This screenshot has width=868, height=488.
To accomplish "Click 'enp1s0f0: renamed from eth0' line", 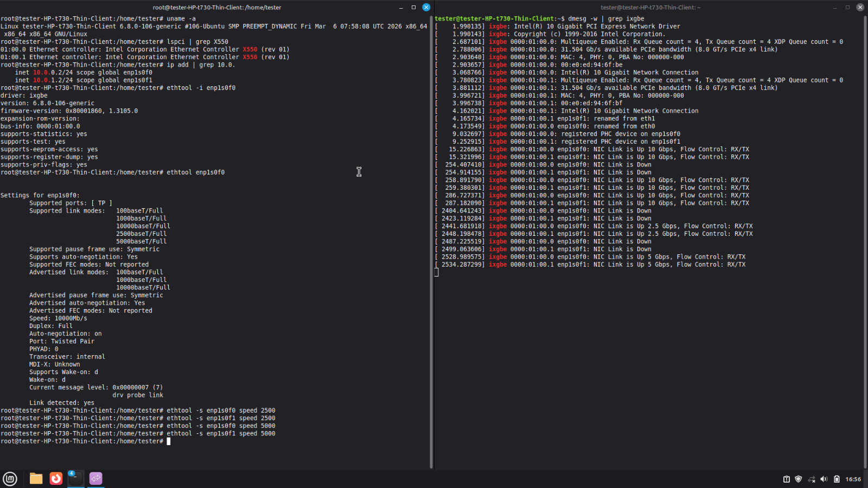I will pos(606,126).
